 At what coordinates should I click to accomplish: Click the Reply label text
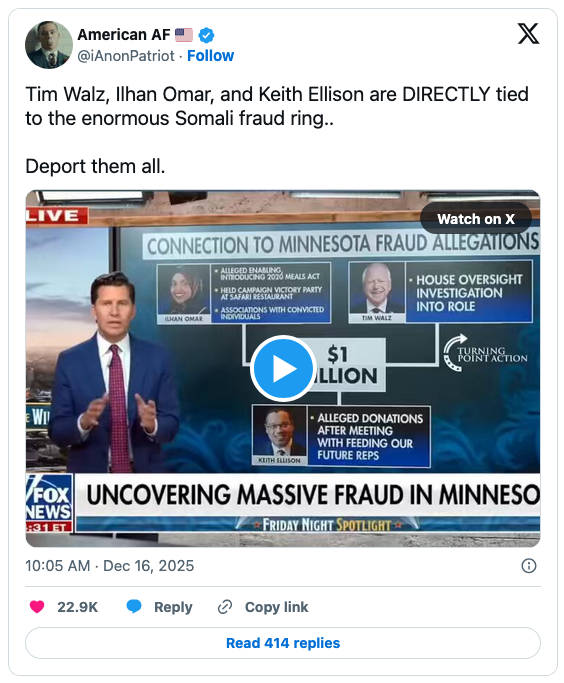[x=173, y=607]
